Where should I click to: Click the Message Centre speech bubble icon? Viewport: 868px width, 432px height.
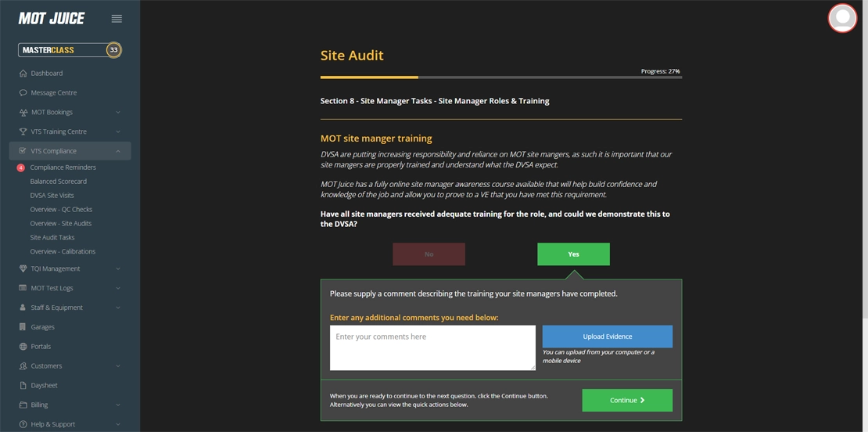23,92
